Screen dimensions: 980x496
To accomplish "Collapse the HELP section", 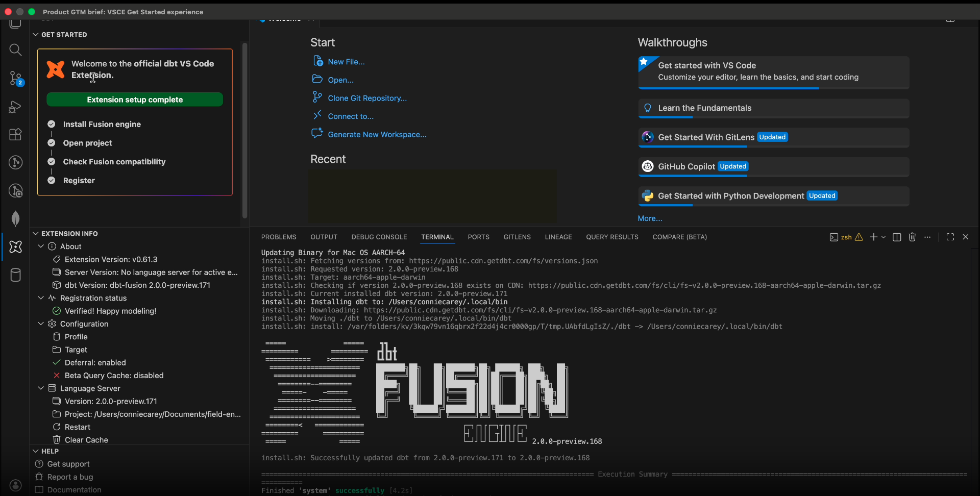I will [36, 451].
